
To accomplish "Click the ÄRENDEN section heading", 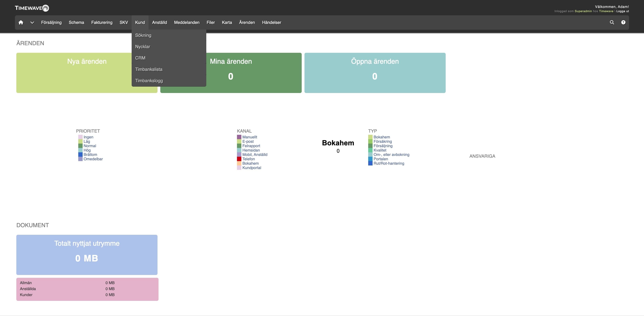I will click(x=30, y=43).
